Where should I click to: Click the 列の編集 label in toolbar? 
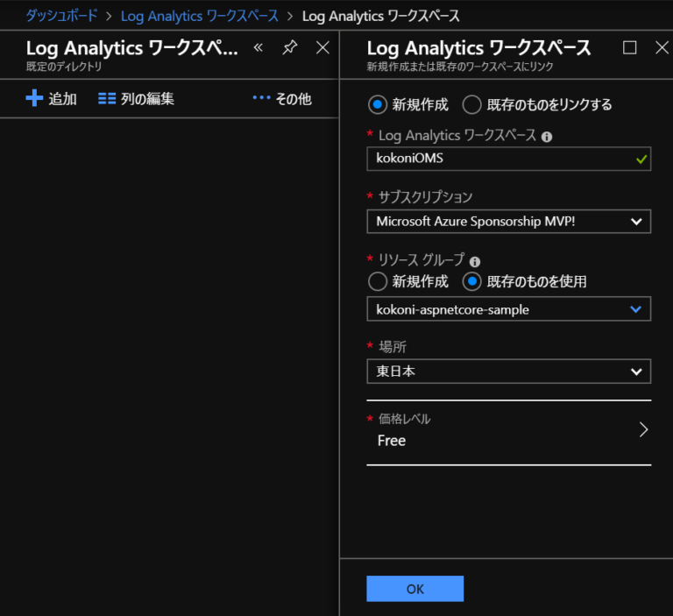coord(147,99)
